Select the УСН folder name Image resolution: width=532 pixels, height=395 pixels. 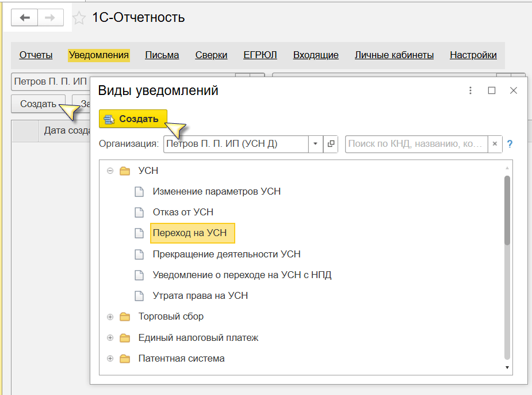(148, 170)
